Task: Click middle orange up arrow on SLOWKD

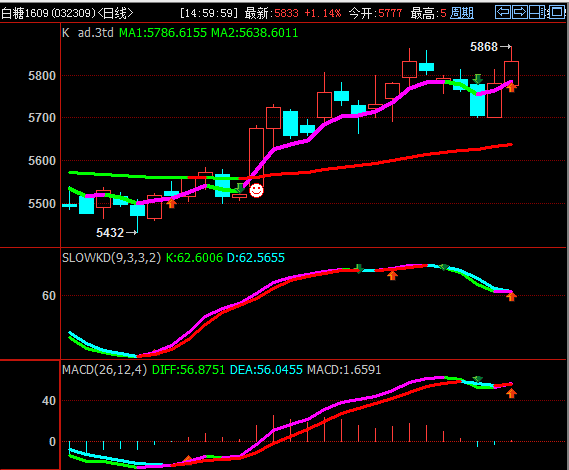Action: click(392, 275)
